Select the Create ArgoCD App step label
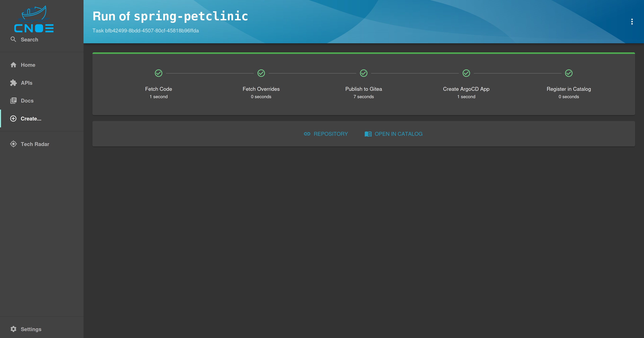644x338 pixels. click(466, 89)
